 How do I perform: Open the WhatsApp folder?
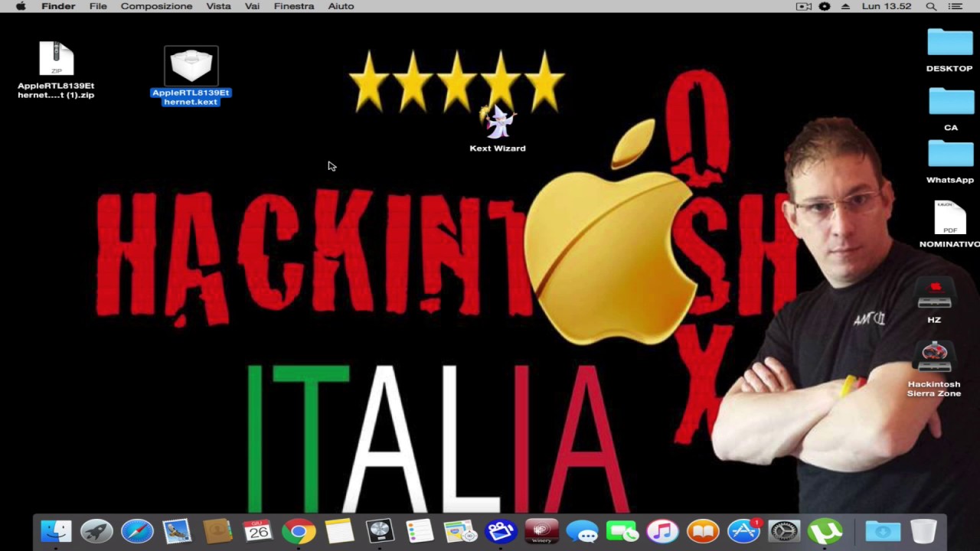(x=950, y=154)
